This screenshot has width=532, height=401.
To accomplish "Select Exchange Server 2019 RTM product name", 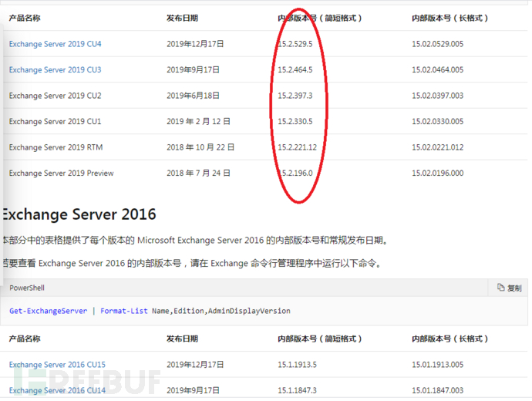I will [56, 147].
